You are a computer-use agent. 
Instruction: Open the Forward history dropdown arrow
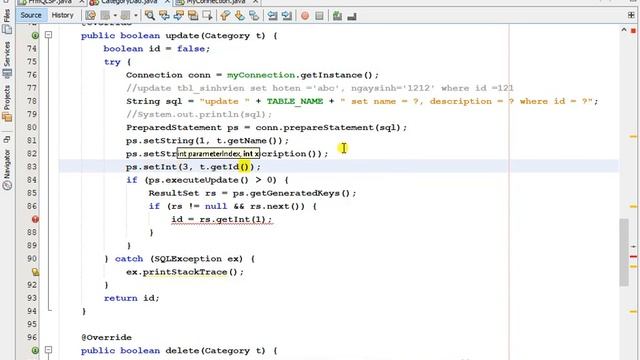point(136,16)
